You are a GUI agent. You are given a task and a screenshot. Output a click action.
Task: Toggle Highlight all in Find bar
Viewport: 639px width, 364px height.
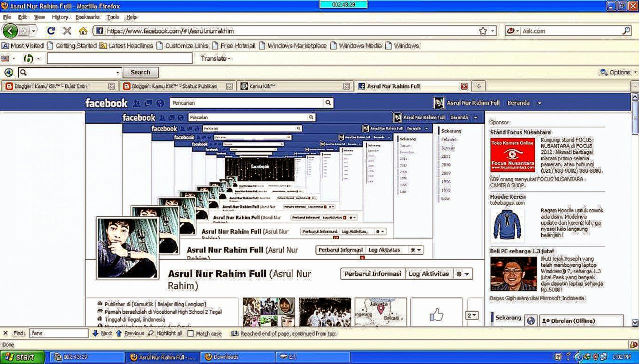[x=164, y=333]
